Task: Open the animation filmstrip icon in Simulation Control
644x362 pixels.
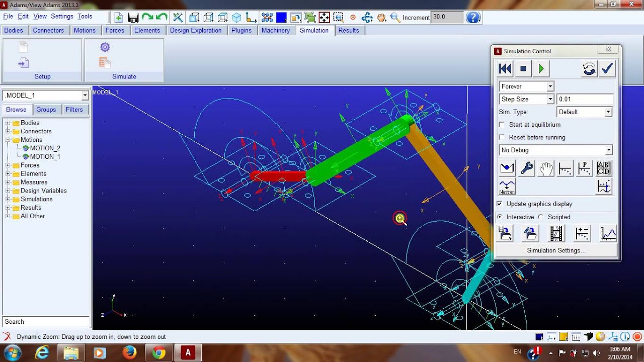Action: pos(556,233)
